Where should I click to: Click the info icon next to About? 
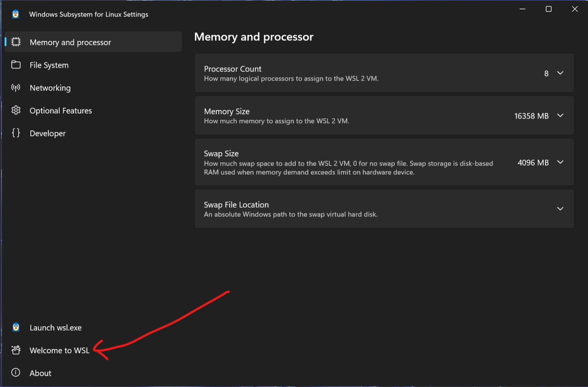(16, 373)
